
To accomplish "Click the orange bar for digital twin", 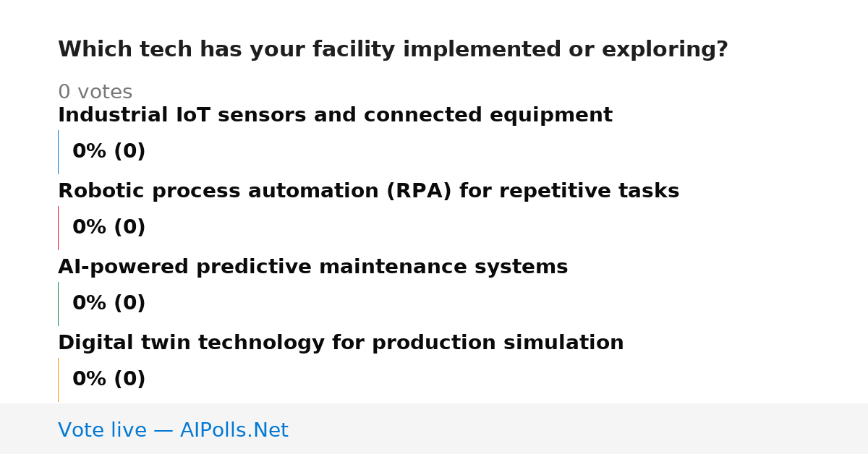I will pos(58,380).
